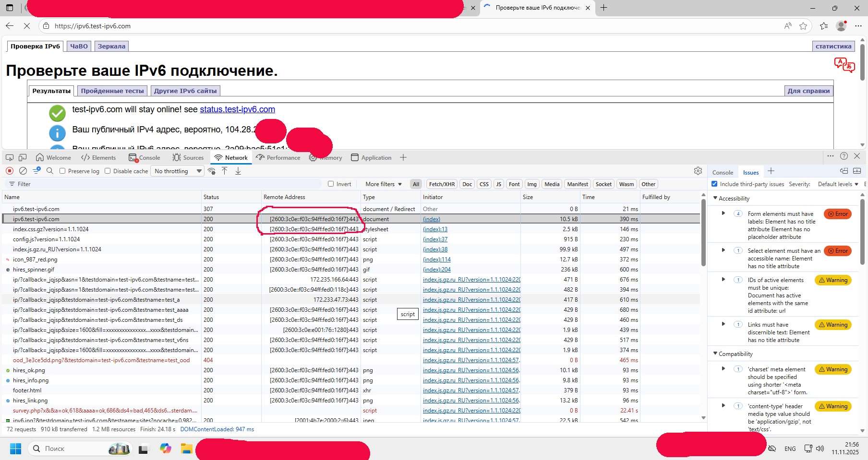The width and height of the screenshot is (868, 460).
Task: Open Network settings gear icon
Action: pos(698,171)
